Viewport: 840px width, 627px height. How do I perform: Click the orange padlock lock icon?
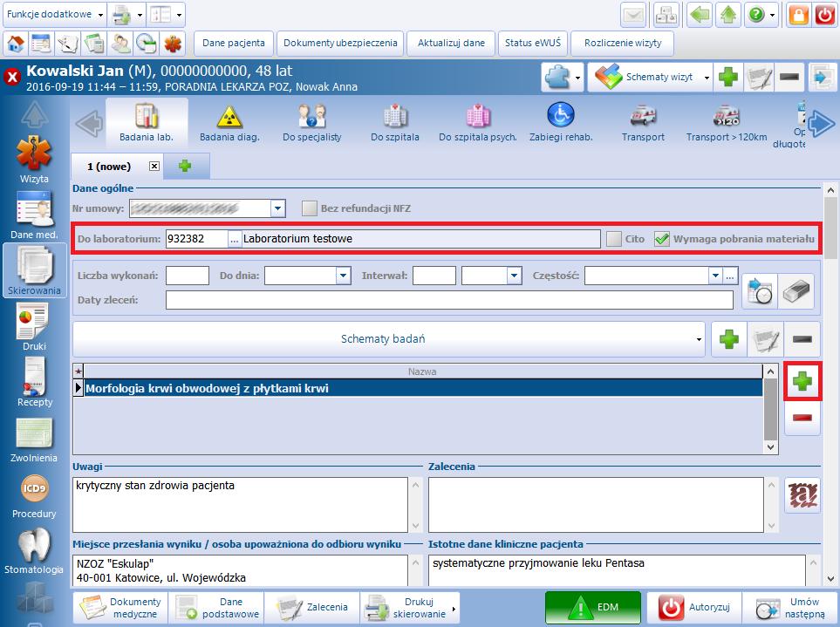pyautogui.click(x=798, y=15)
